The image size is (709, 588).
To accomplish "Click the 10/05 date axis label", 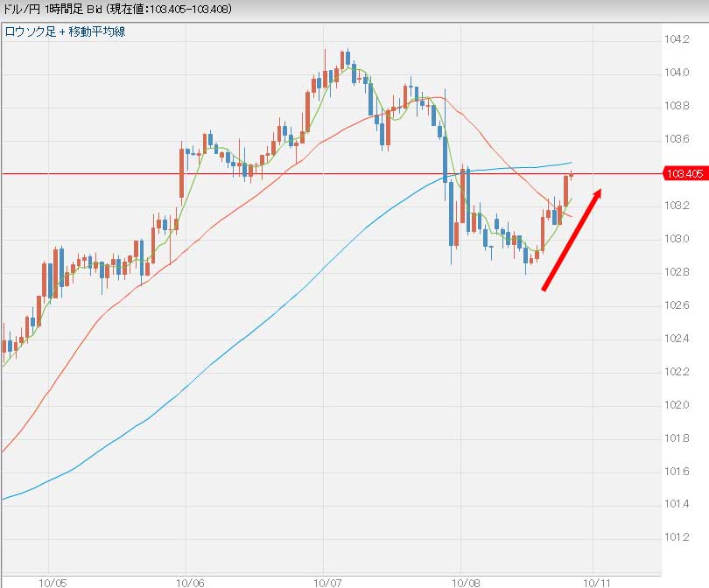I will pyautogui.click(x=53, y=583).
